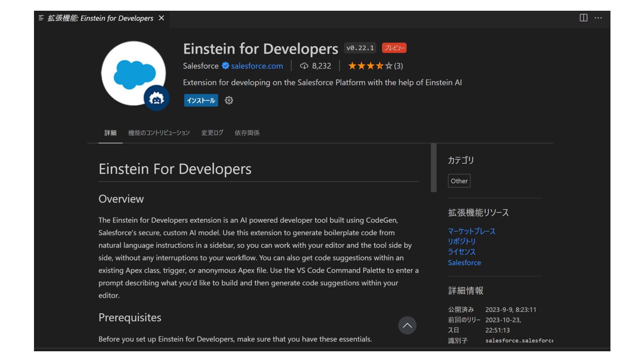
Task: Click the readme vertical scrollbar thumb
Action: (433, 168)
